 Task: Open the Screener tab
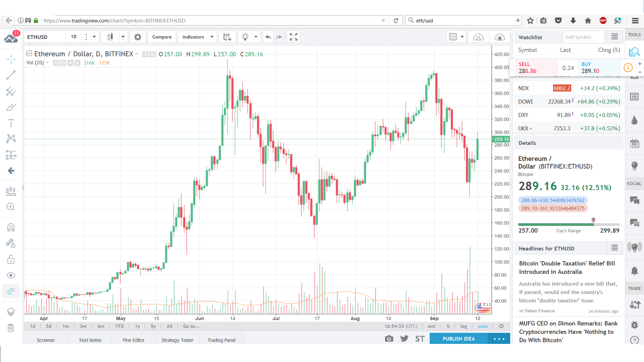coord(46,340)
